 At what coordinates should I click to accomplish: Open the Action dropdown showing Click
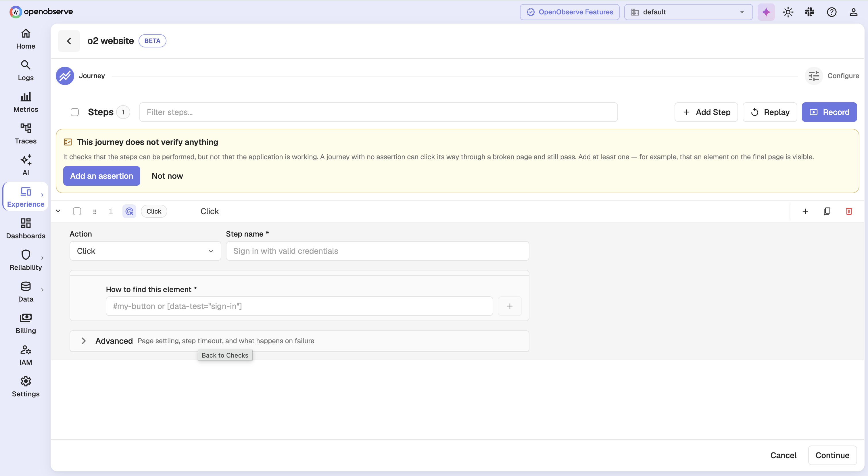(x=145, y=251)
